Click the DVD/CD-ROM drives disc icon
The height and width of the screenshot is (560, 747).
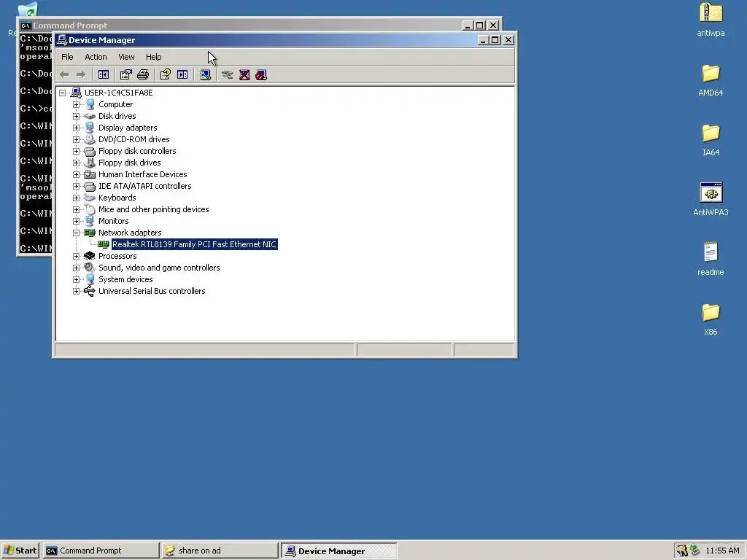pyautogui.click(x=90, y=139)
